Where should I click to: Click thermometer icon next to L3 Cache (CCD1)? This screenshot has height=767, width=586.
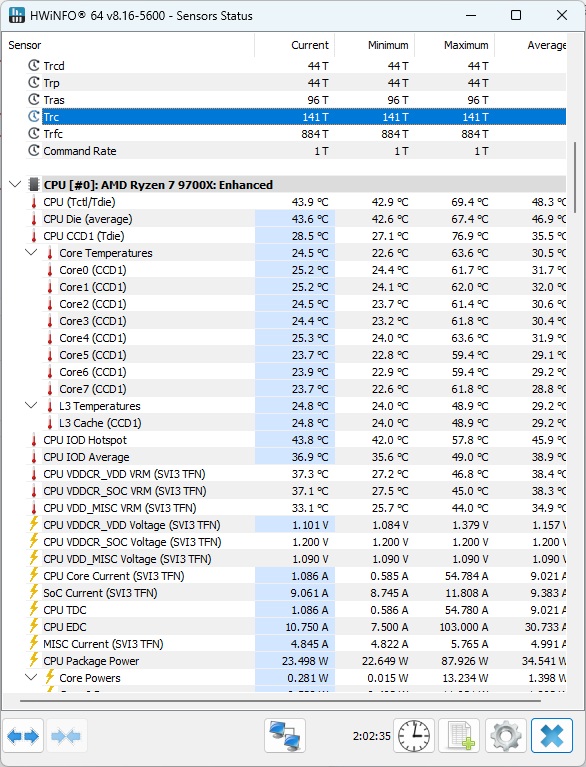49,423
